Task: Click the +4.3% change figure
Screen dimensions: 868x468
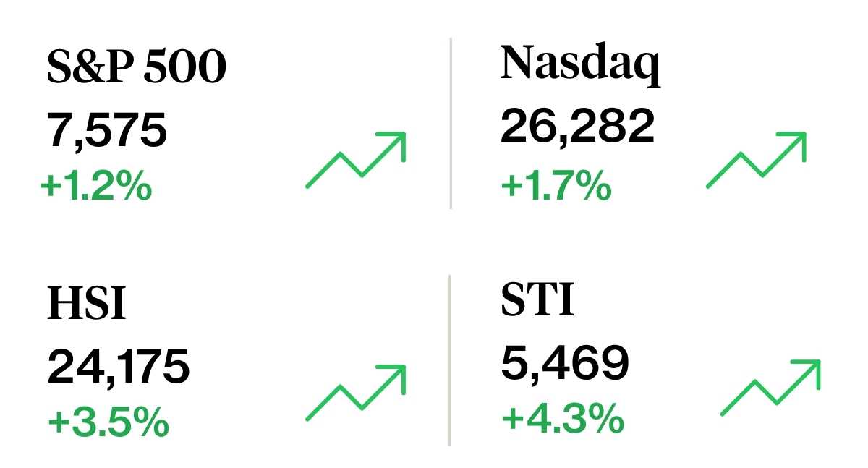Action: [x=562, y=419]
